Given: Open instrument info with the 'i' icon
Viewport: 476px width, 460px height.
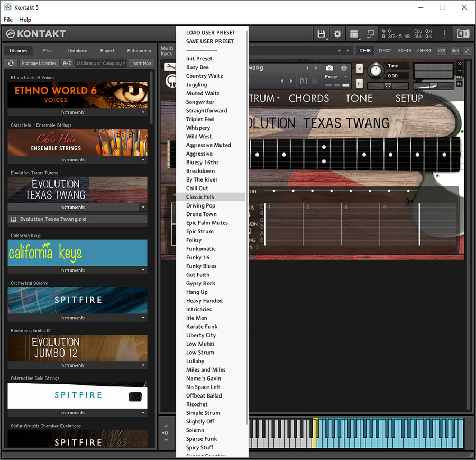Looking at the screenshot, I should [x=344, y=68].
